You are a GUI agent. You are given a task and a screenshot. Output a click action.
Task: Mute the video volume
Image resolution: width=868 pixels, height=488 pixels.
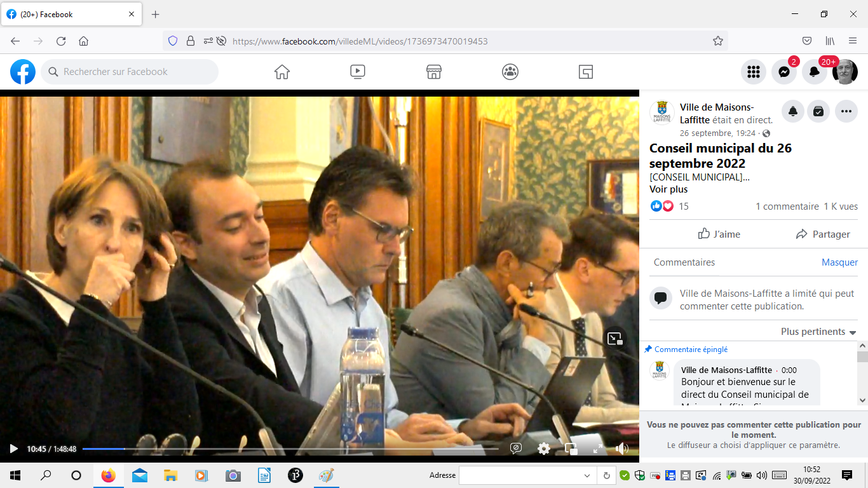(622, 449)
